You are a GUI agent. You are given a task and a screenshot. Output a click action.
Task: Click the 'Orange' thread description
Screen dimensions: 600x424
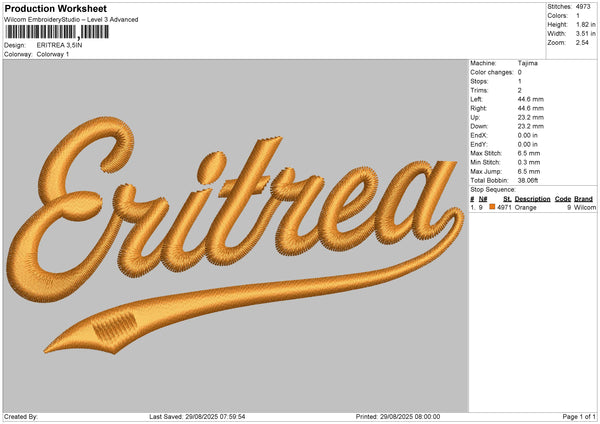tap(525, 207)
